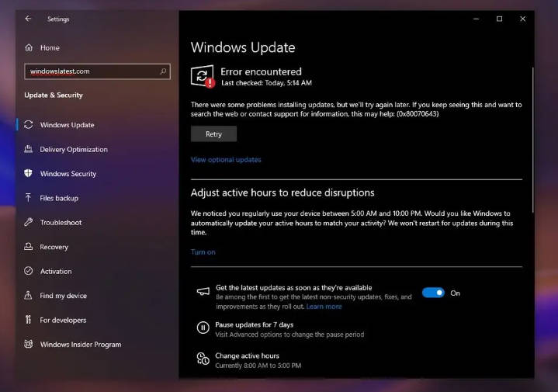Click the Activation checkmark icon
This screenshot has width=558, height=392.
coord(29,271)
